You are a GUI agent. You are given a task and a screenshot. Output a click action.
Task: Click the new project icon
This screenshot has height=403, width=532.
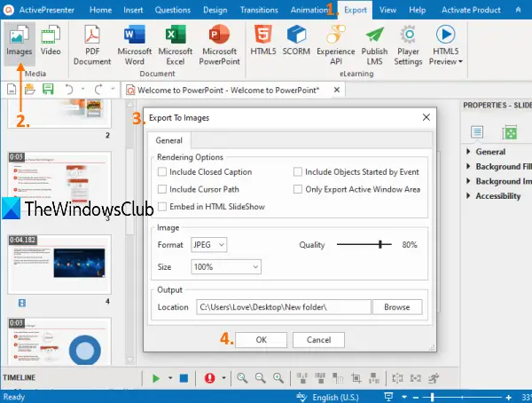[x=12, y=90]
